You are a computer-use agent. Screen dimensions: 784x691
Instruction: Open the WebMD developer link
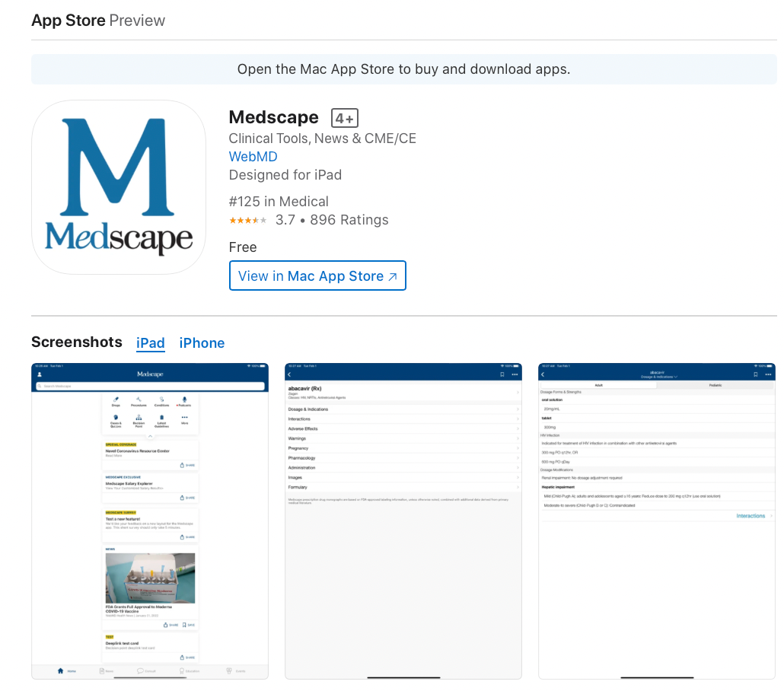[x=253, y=156]
